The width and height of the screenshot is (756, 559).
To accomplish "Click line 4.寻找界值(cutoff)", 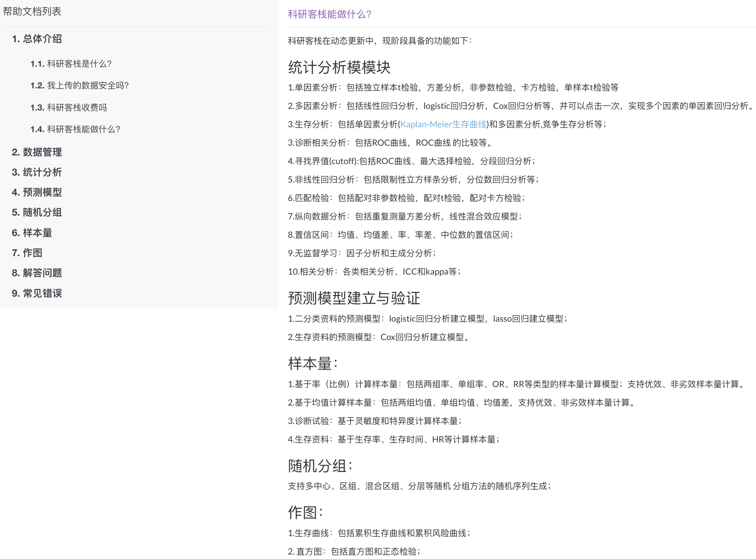I will tap(412, 161).
